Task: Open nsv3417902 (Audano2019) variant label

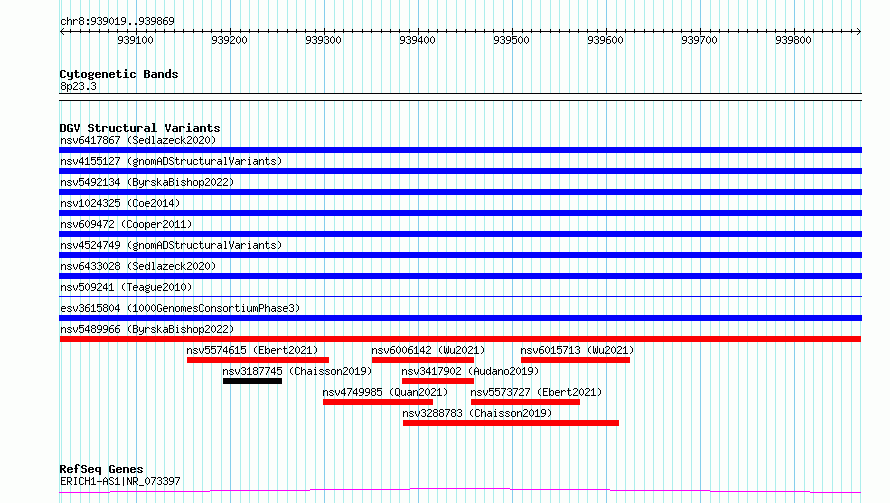Action: pyautogui.click(x=470, y=371)
